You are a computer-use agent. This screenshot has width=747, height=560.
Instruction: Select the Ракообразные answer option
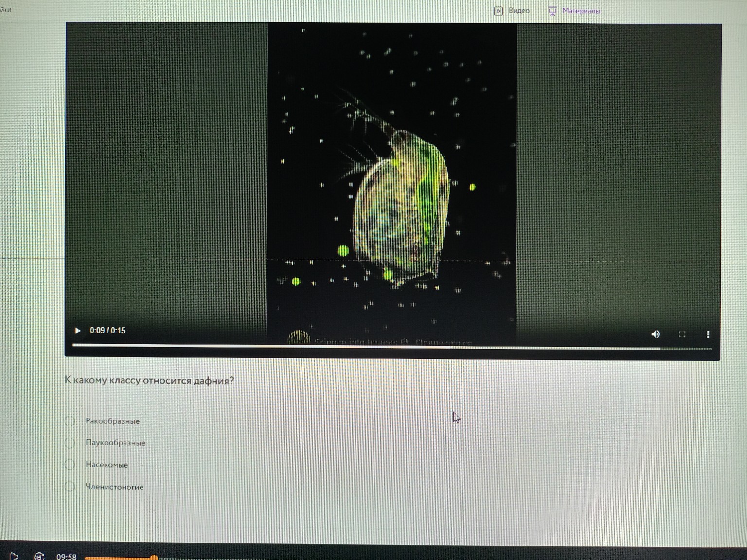pyautogui.click(x=70, y=421)
